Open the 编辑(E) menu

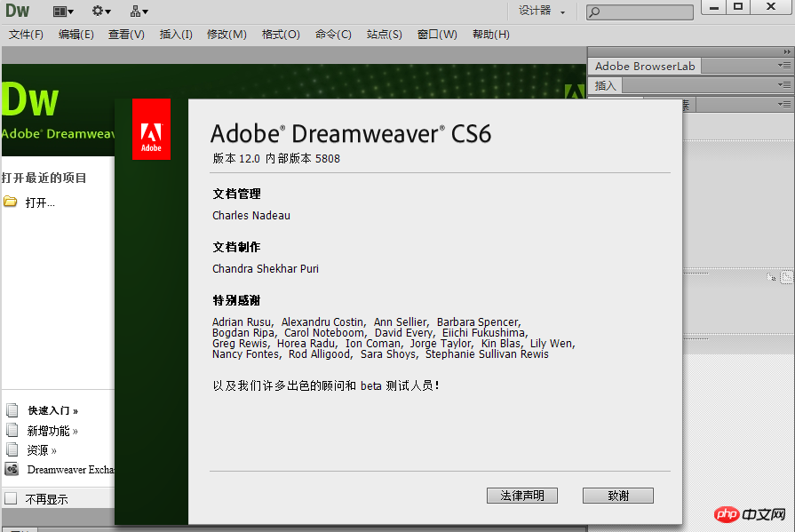click(x=76, y=35)
